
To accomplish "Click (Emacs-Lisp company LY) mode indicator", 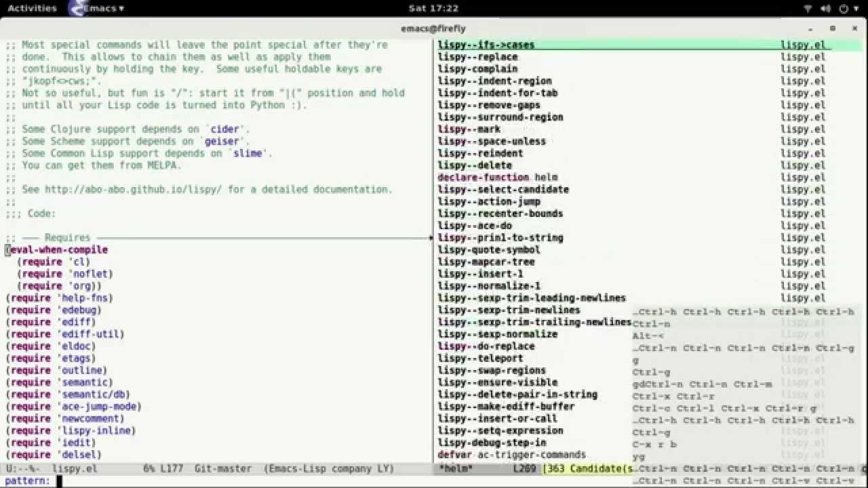I will (328, 469).
